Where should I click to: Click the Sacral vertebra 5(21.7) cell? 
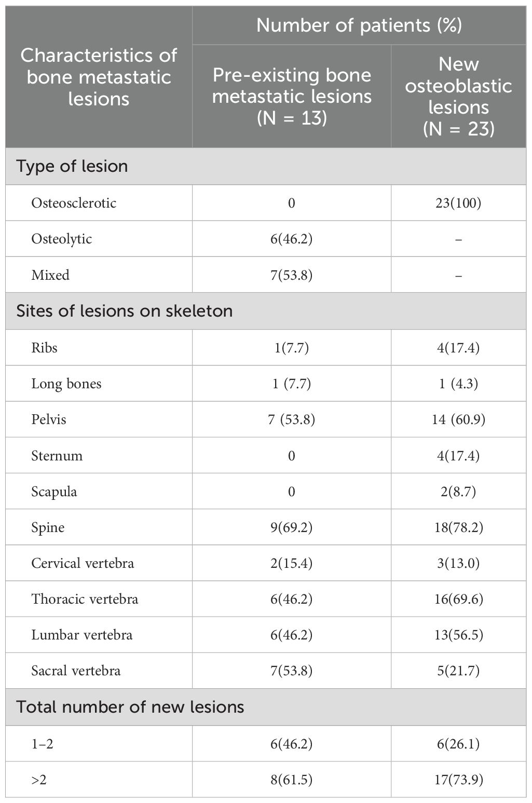[459, 671]
